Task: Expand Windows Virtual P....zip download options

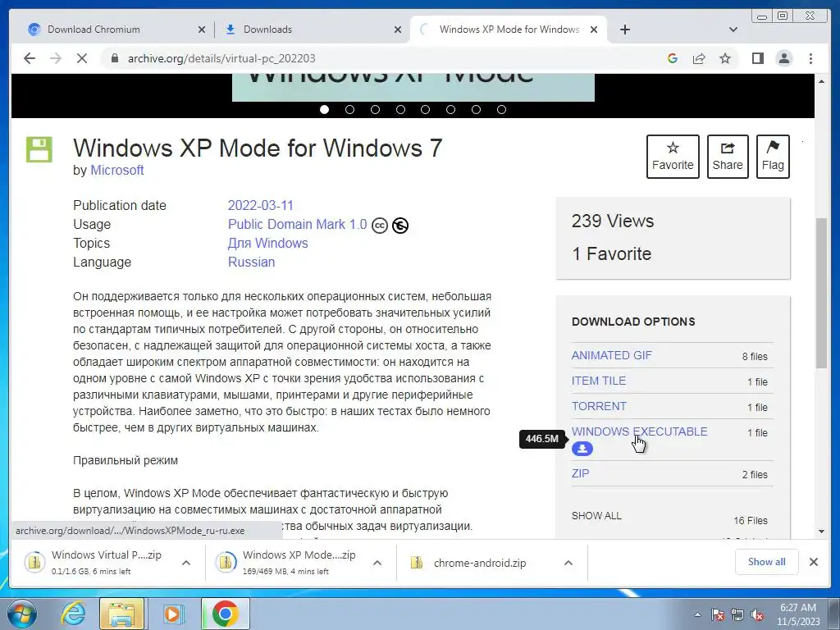Action: 186,563
